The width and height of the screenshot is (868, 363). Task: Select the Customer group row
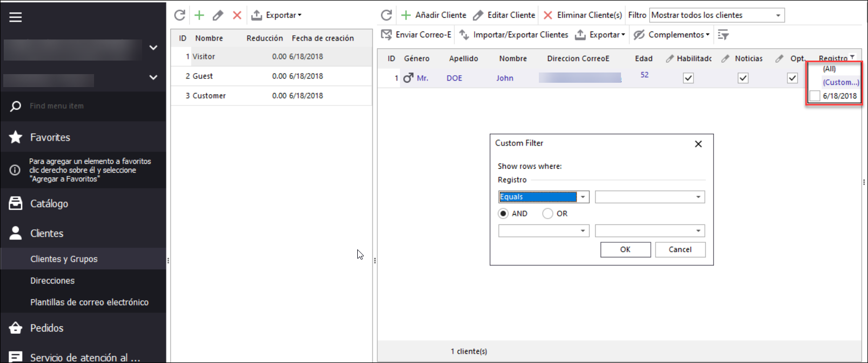tap(272, 95)
